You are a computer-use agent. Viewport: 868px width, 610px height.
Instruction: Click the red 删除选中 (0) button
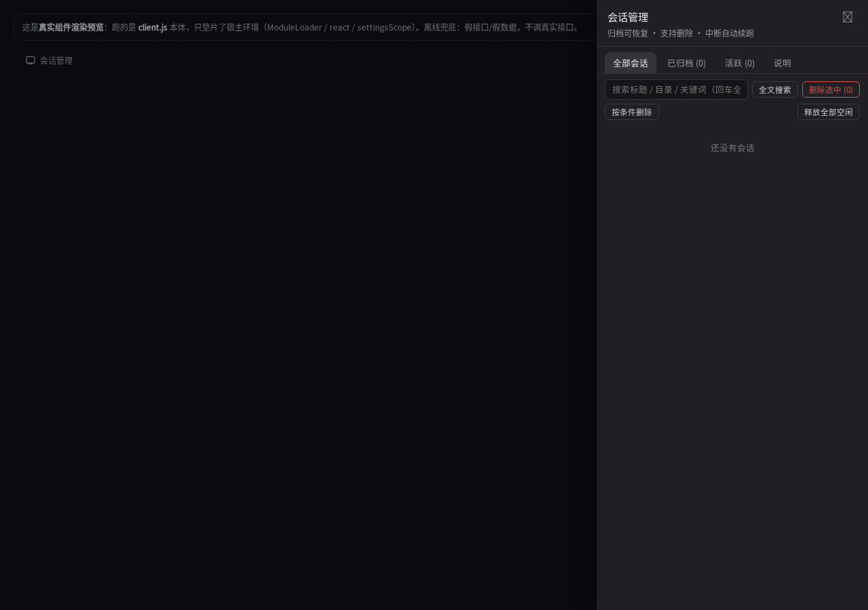click(831, 89)
